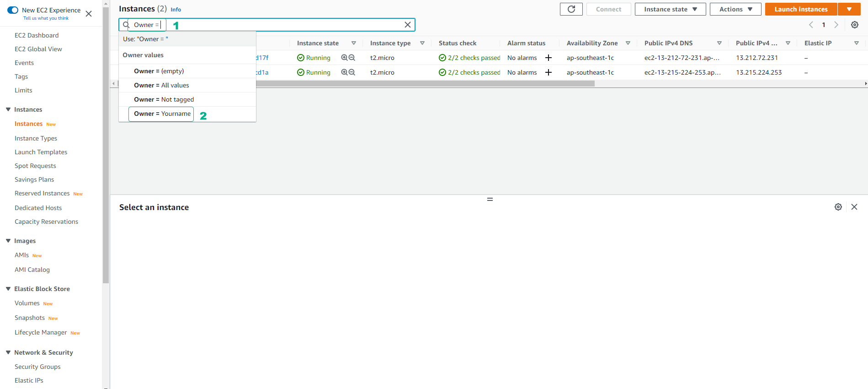The image size is (868, 389).
Task: Open EC2 Dashboard in sidebar
Action: click(37, 35)
